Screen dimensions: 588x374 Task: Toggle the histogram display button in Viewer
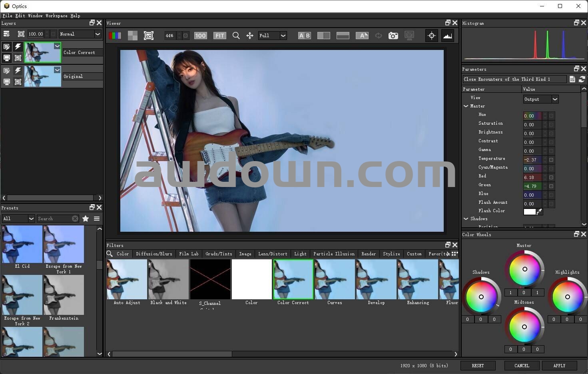pos(447,36)
